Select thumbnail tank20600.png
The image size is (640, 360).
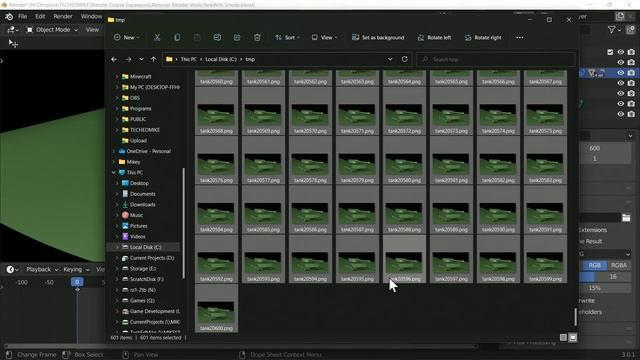[x=216, y=309]
